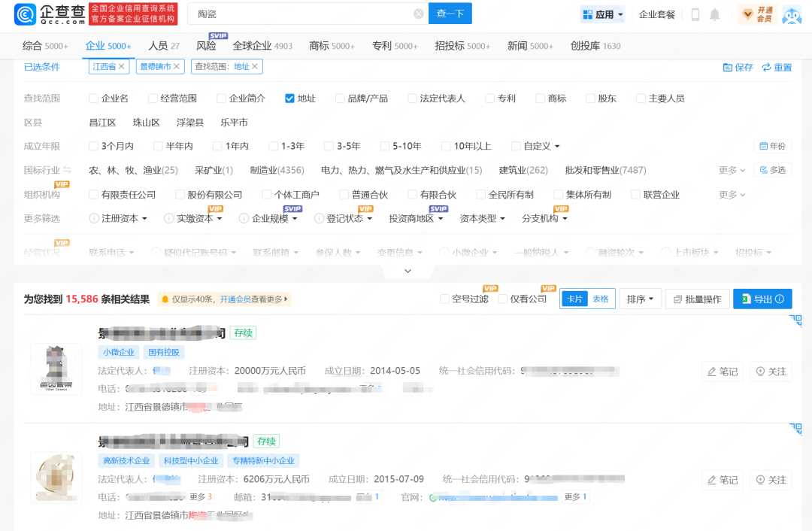Clear the search box text

[x=419, y=14]
